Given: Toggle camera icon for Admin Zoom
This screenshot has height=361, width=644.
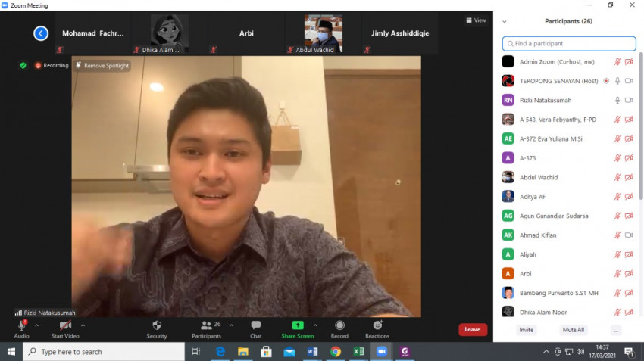Looking at the screenshot, I should click(x=629, y=62).
